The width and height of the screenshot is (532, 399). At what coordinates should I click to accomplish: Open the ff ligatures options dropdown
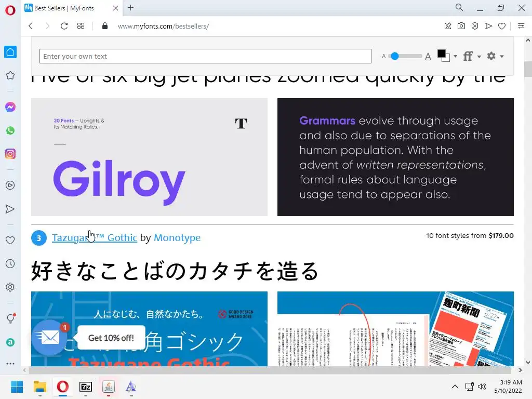click(x=472, y=56)
